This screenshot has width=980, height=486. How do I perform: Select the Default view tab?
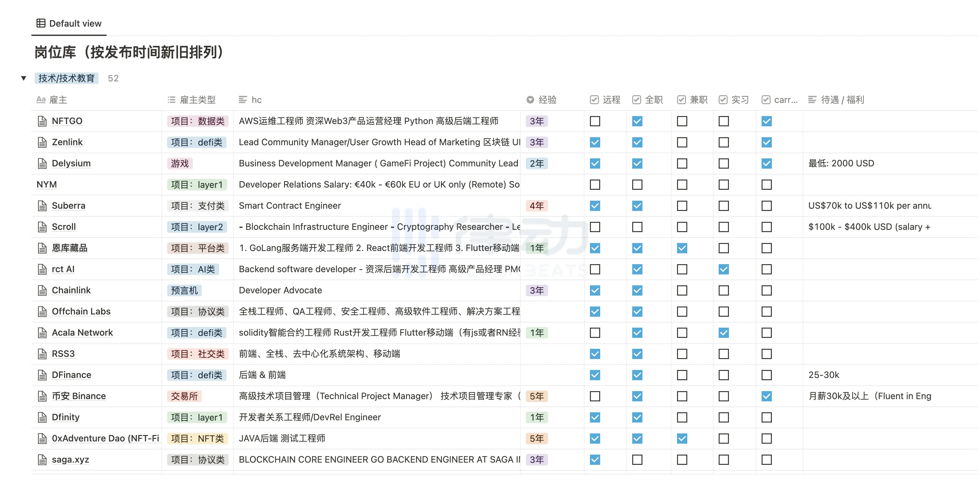pos(69,23)
